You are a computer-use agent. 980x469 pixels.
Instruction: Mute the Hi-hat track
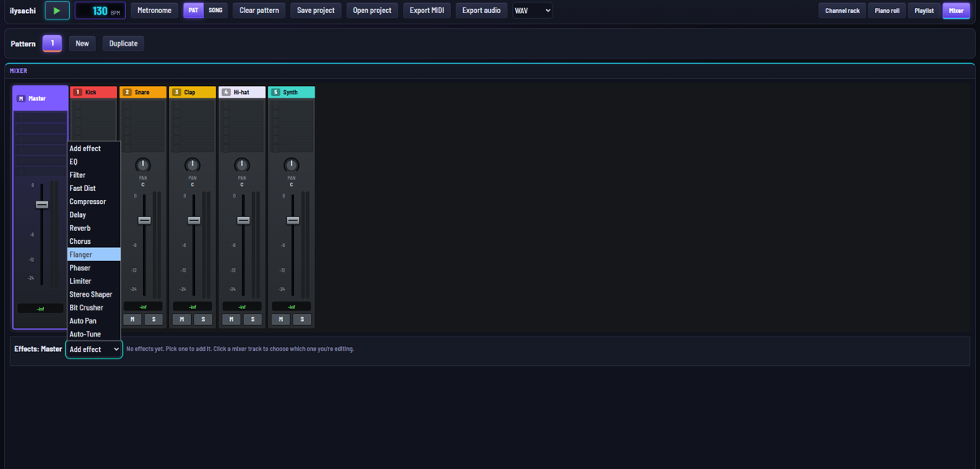pyautogui.click(x=232, y=319)
